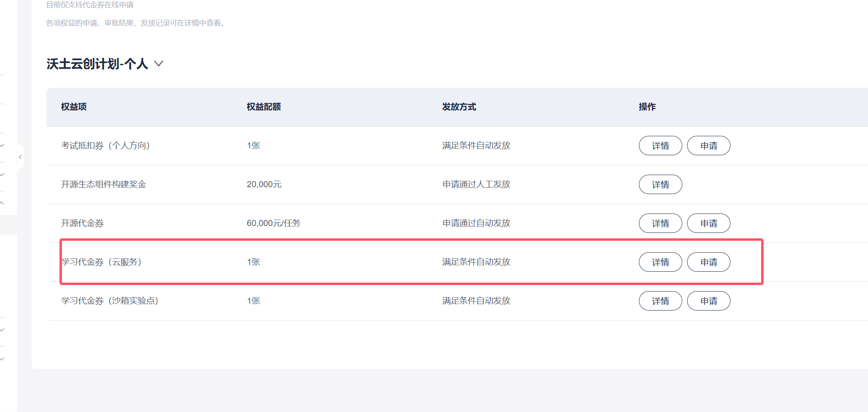Image resolution: width=868 pixels, height=412 pixels.
Task: Open 详情 for 学习代金券（云服务）
Action: point(660,262)
